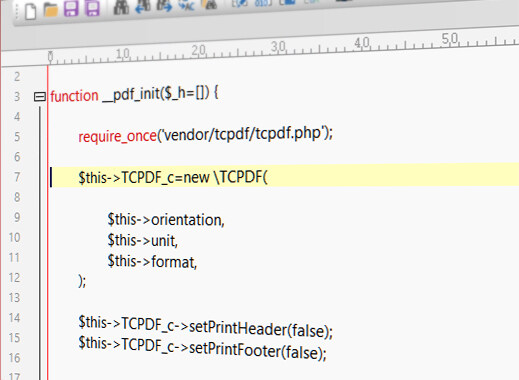Save all files with second purple disk
This screenshot has height=380, width=519.
(x=92, y=8)
